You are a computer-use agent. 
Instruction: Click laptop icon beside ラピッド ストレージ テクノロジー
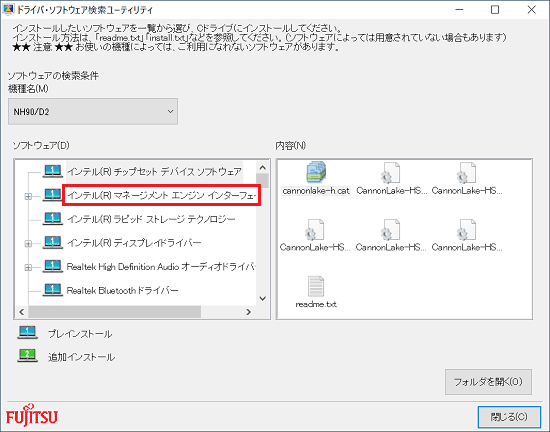coord(53,219)
